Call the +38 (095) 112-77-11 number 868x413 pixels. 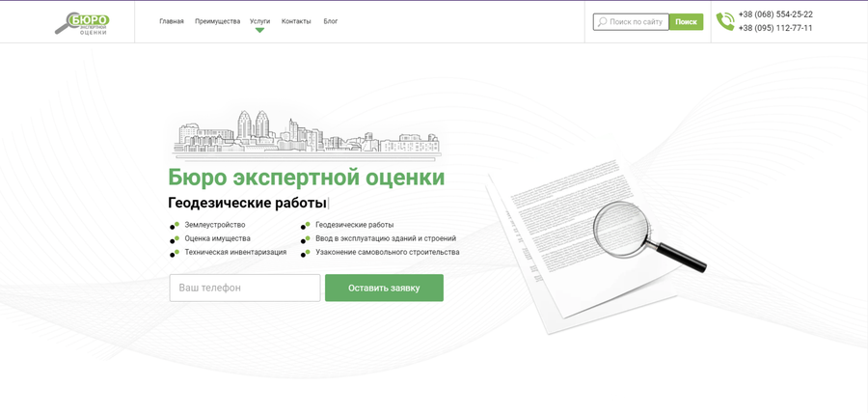pos(775,28)
